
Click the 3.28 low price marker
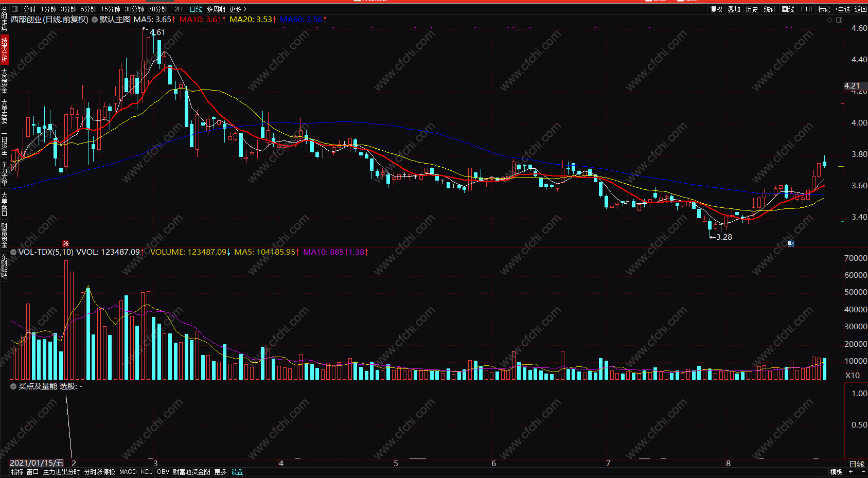click(724, 237)
